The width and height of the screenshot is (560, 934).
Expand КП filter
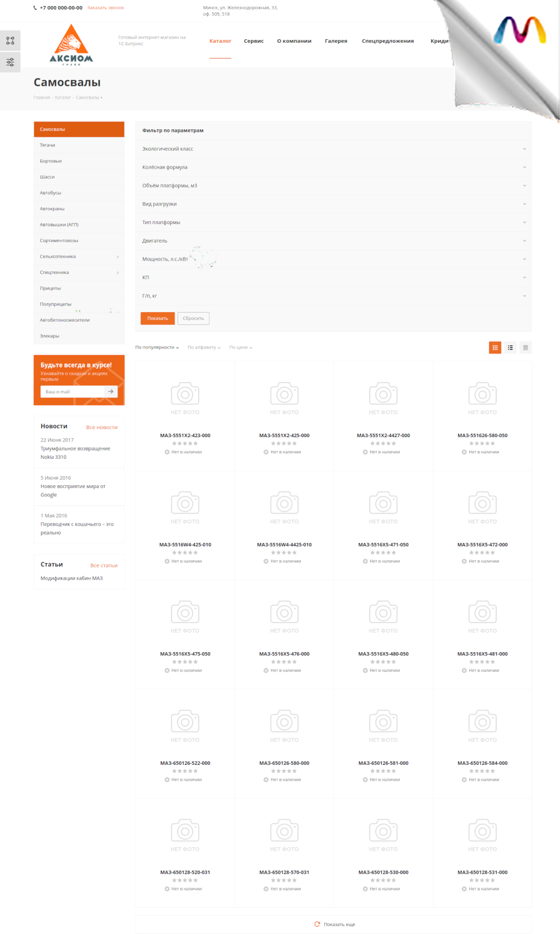pyautogui.click(x=333, y=277)
